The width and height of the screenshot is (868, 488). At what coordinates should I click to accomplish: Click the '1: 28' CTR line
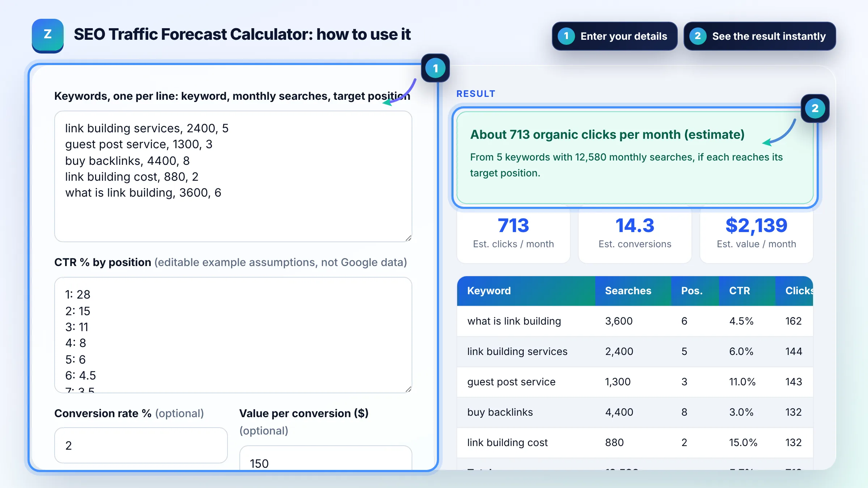coord(77,295)
